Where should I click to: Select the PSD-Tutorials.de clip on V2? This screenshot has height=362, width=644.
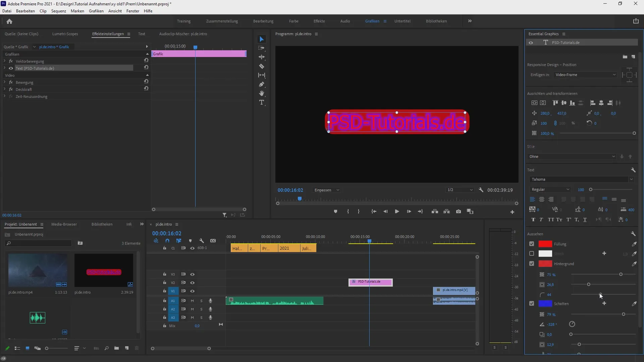(371, 283)
